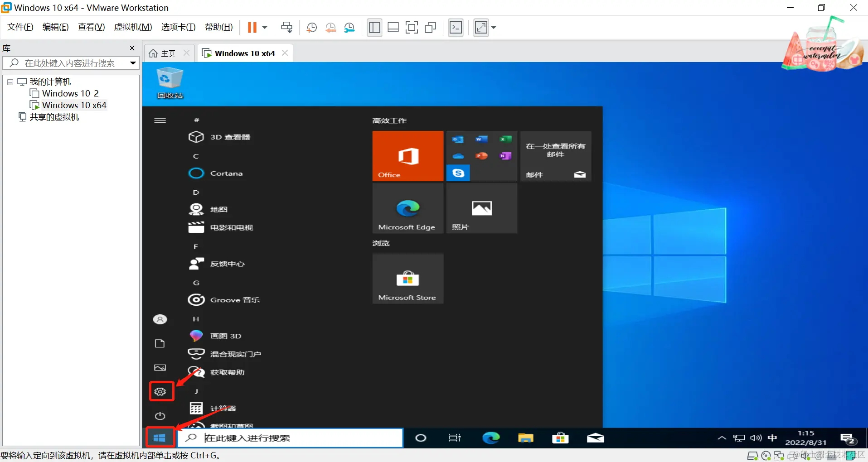Enter VMware full screen mode
Image resolution: width=868 pixels, height=462 pixels.
(x=412, y=28)
